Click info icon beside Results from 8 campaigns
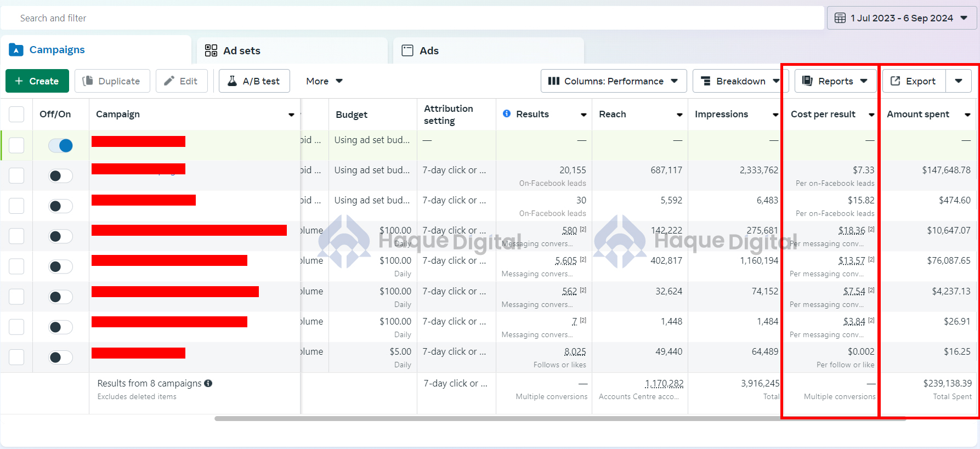This screenshot has width=980, height=449. 208,383
